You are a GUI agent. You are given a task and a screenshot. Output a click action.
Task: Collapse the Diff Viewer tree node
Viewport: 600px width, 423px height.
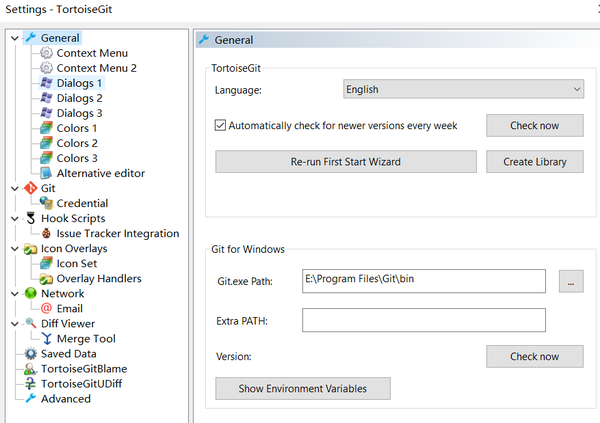pyautogui.click(x=13, y=323)
